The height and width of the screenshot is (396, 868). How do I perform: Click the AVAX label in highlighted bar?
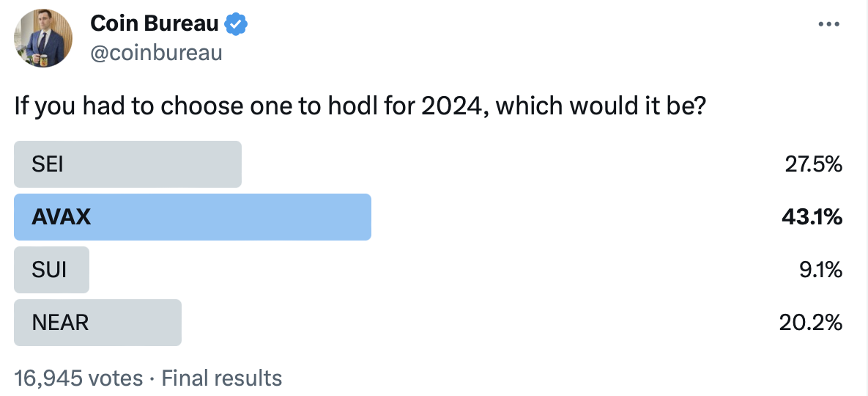tap(62, 217)
